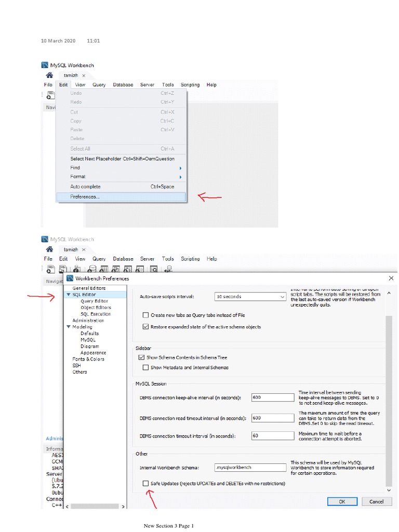This screenshot has height=532, width=399.
Task: Select Fonts & Colors in preferences tree
Action: pyautogui.click(x=88, y=359)
